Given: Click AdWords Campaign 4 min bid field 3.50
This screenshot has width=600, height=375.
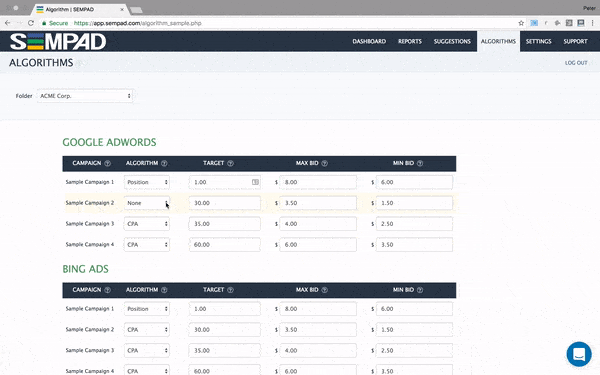Looking at the screenshot, I should (x=414, y=245).
